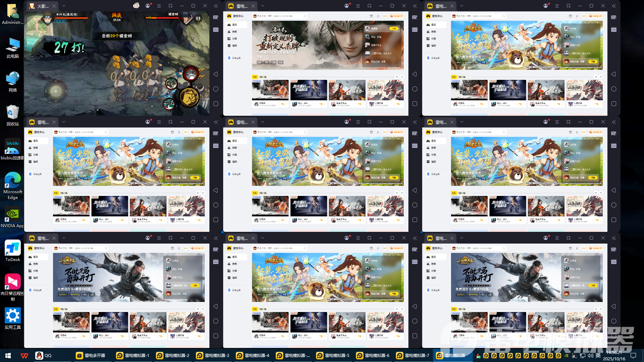Open the 指尖重启 宇宙射击 card in middle-left emulator

110,210
